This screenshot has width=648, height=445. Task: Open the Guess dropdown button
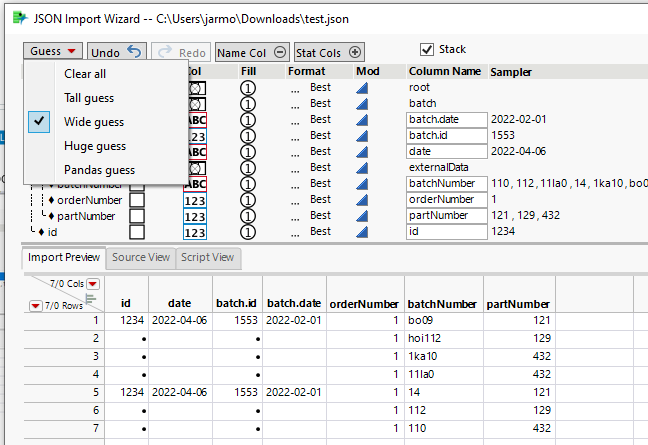(x=53, y=51)
